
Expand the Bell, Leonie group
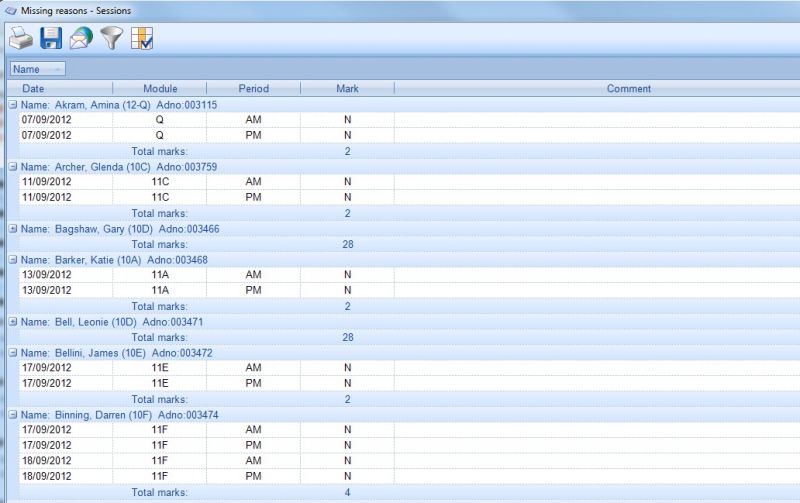click(x=13, y=322)
